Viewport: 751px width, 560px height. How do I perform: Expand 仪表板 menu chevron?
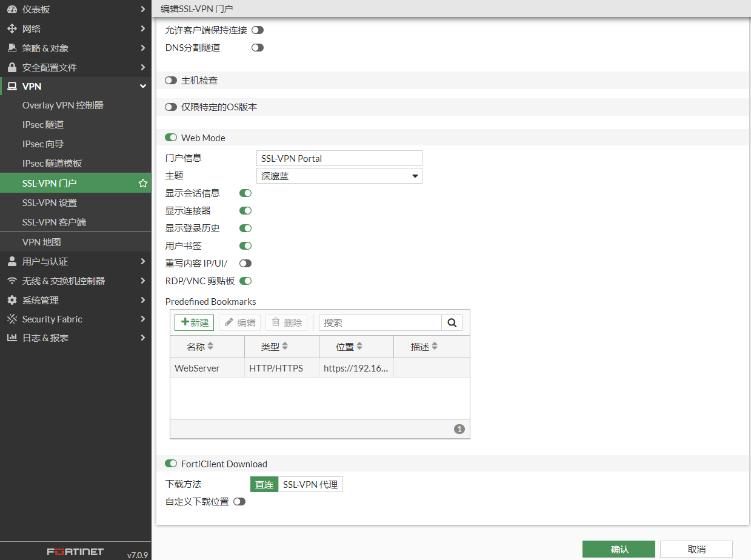click(142, 9)
